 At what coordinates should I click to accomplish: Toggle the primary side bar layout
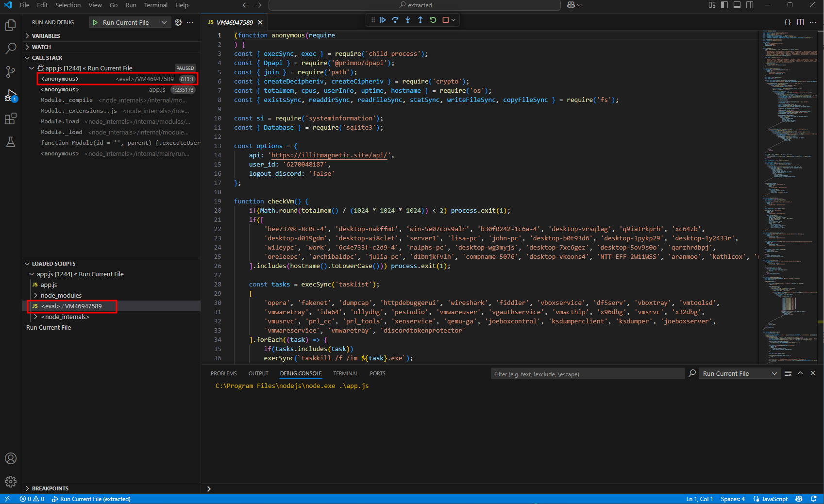click(724, 5)
